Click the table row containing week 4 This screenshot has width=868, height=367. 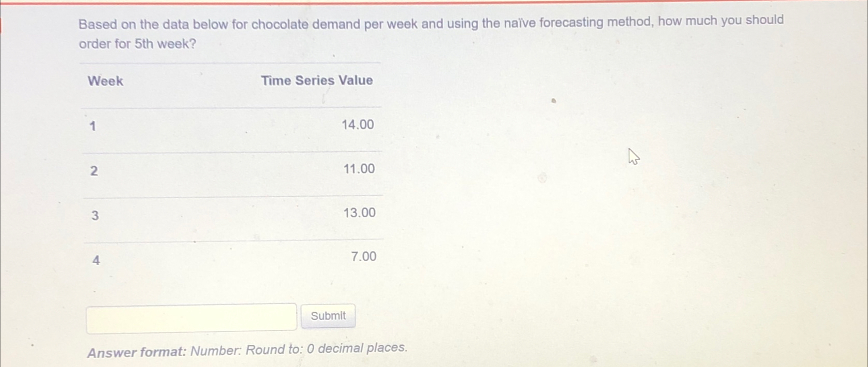232,258
